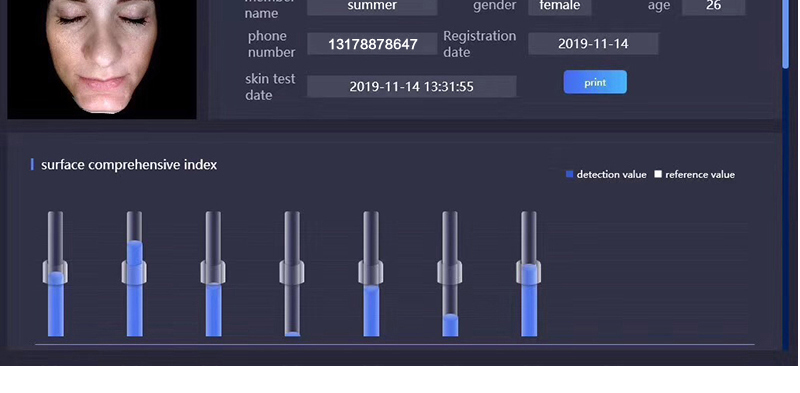800x393 pixels.
Task: Click the skin test date field
Action: point(411,86)
